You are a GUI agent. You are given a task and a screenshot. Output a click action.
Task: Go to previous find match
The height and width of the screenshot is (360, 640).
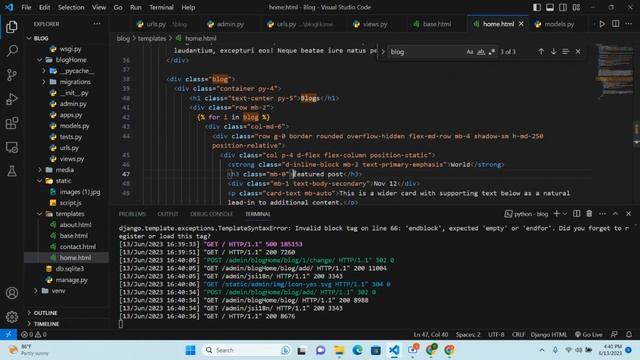(541, 51)
